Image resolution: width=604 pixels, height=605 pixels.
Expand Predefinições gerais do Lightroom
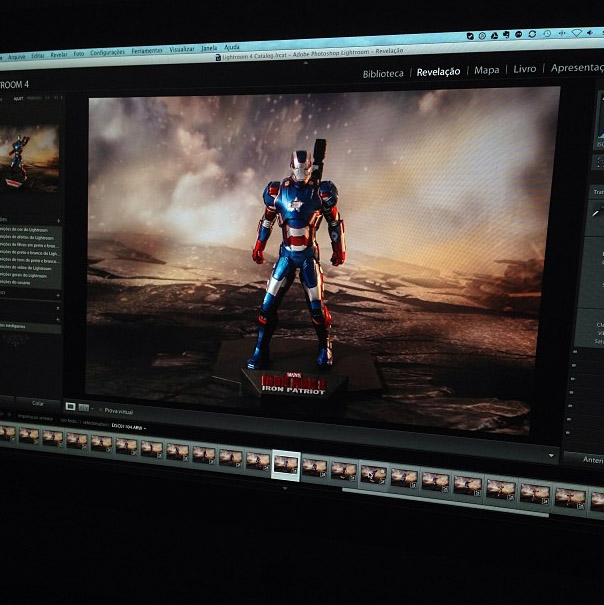pos(24,275)
